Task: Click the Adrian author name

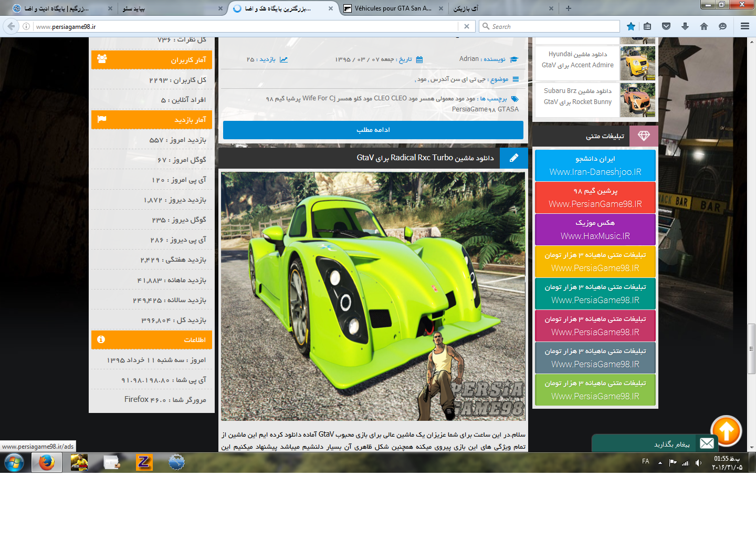Action: point(469,59)
